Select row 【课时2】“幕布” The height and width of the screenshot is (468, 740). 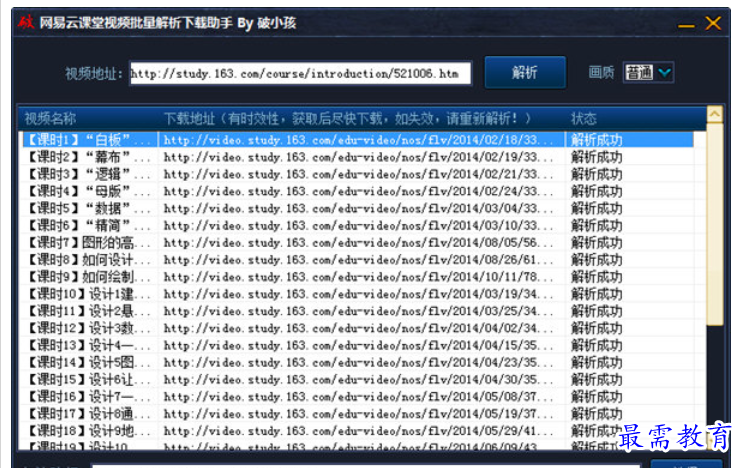point(357,157)
